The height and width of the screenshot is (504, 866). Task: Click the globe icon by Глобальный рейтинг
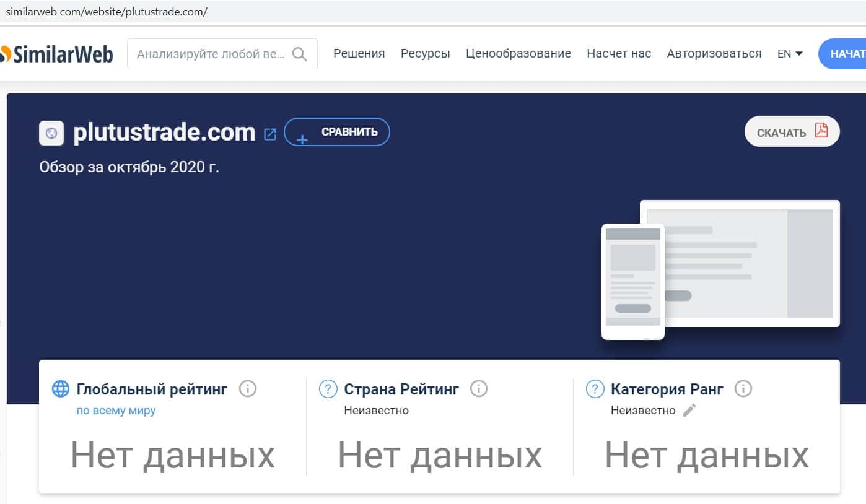point(60,389)
